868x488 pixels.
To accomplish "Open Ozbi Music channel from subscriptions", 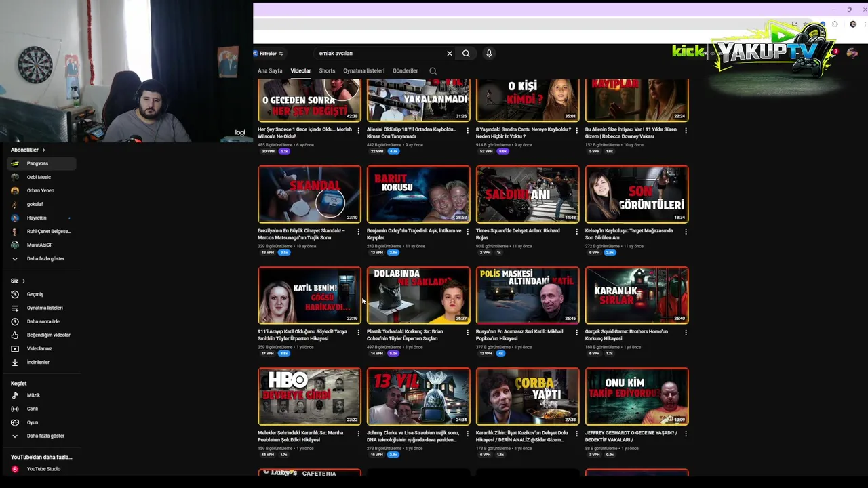I will pos(42,177).
